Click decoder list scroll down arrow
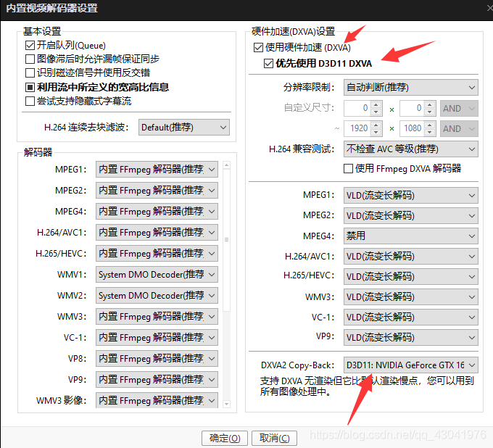This screenshot has height=448, width=493. [226, 404]
